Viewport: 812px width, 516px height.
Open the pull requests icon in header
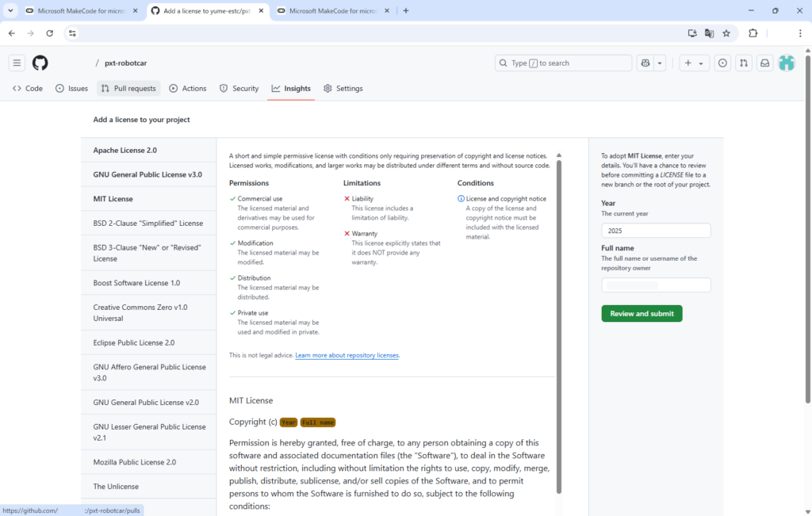pyautogui.click(x=744, y=63)
